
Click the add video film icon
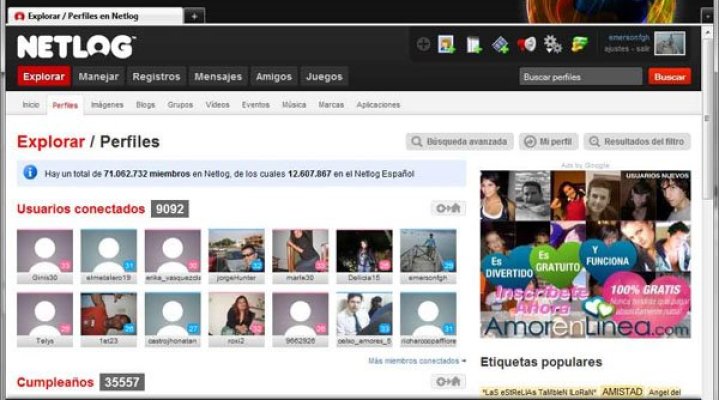[x=500, y=45]
